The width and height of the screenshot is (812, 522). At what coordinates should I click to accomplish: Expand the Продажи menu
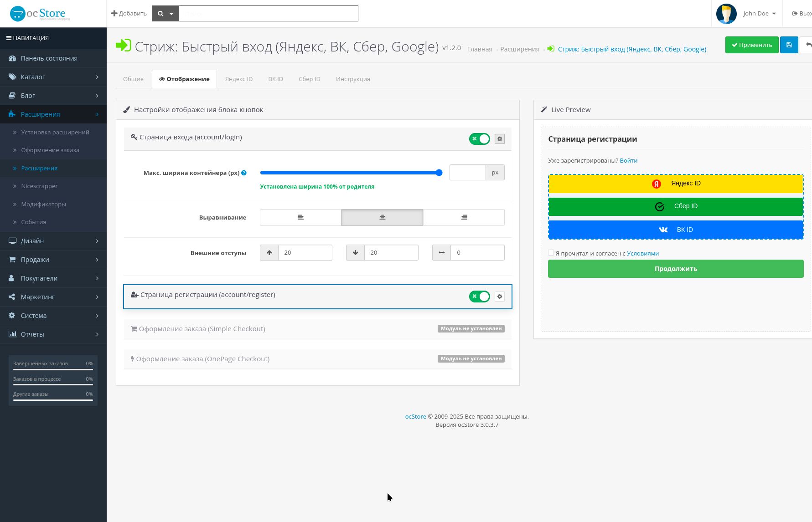tap(53, 260)
